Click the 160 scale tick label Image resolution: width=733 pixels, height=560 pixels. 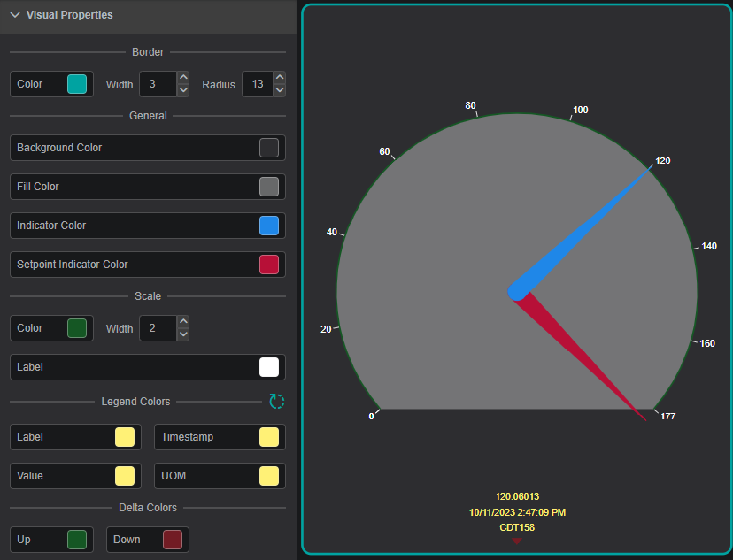click(x=707, y=343)
